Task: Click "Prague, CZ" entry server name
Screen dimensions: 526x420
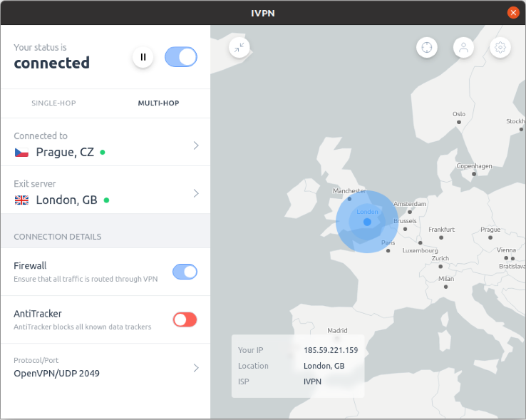Action: 65,152
